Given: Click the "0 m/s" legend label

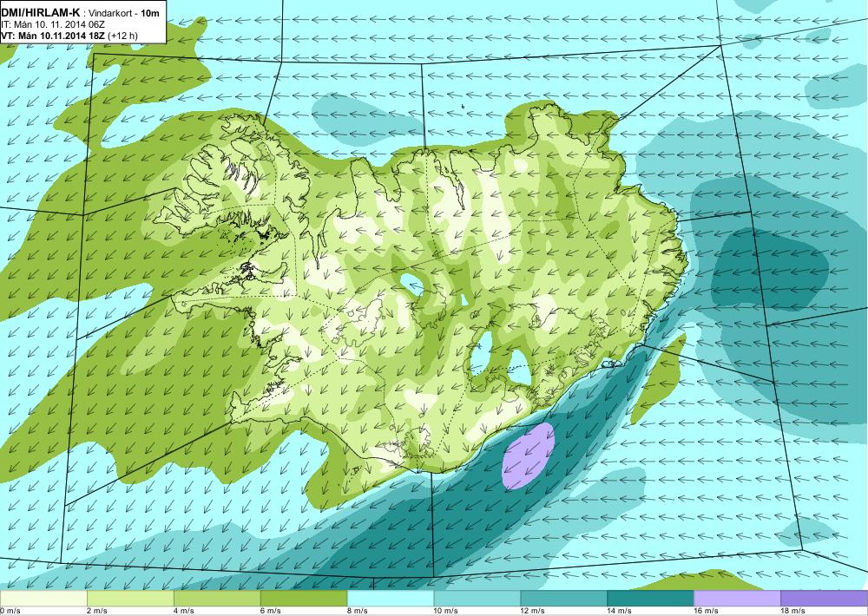Looking at the screenshot, I should [x=10, y=611].
